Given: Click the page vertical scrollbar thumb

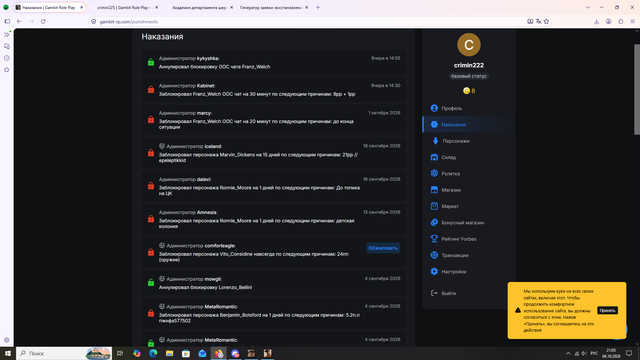Looking at the screenshot, I should point(637,89).
